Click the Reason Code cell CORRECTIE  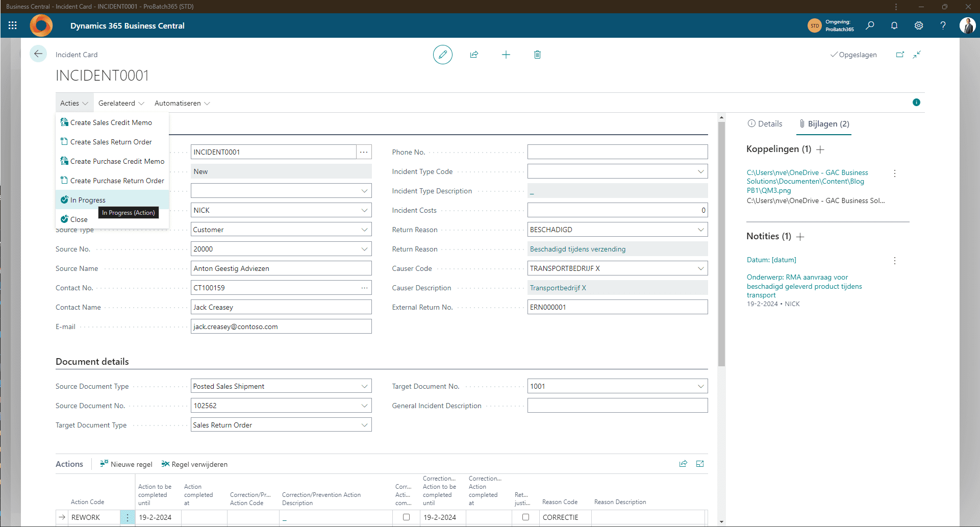(x=565, y=517)
